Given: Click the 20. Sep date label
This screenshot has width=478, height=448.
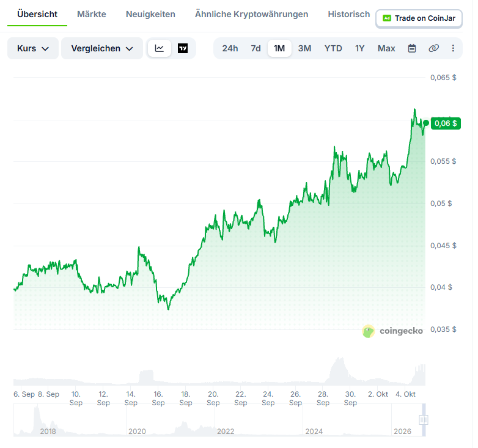Looking at the screenshot, I should click(213, 398).
